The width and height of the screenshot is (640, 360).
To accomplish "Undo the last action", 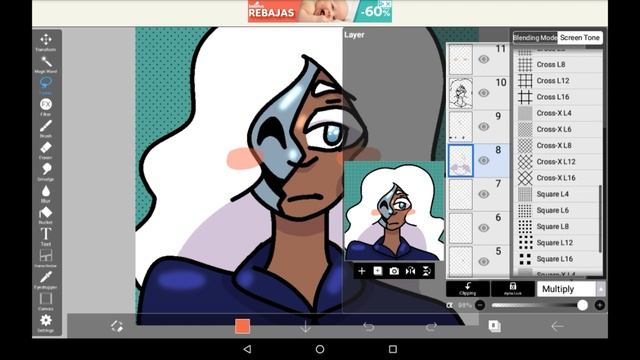I will (369, 327).
